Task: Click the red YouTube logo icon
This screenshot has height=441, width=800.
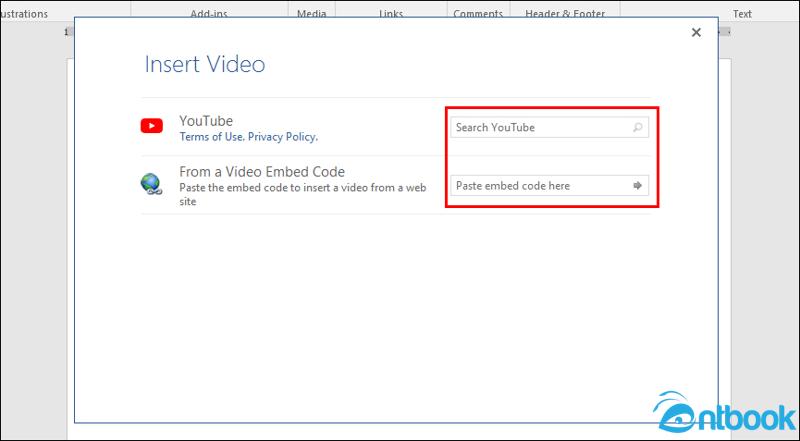Action: tap(152, 126)
